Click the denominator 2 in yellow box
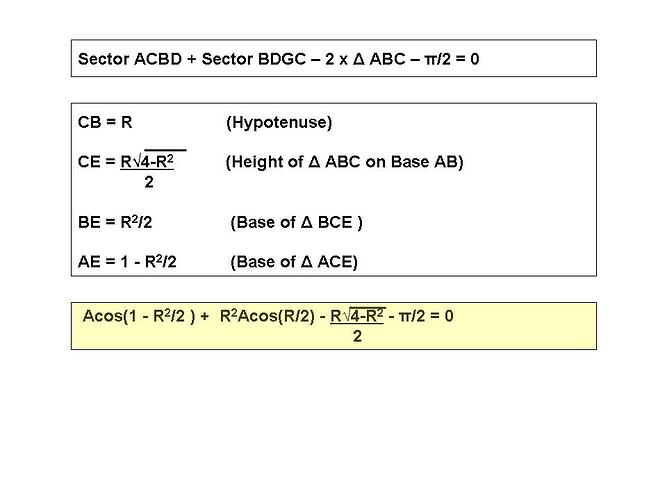 [x=357, y=336]
